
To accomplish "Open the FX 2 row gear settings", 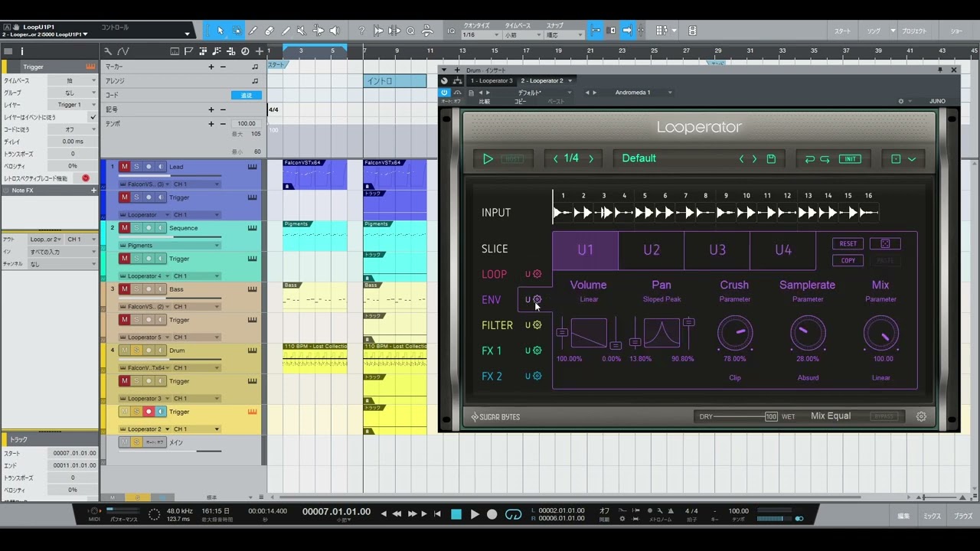I will (x=537, y=376).
